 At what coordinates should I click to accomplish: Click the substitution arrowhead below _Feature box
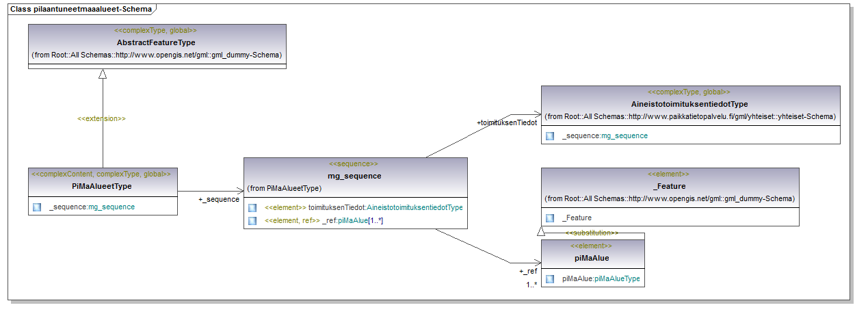coord(542,233)
